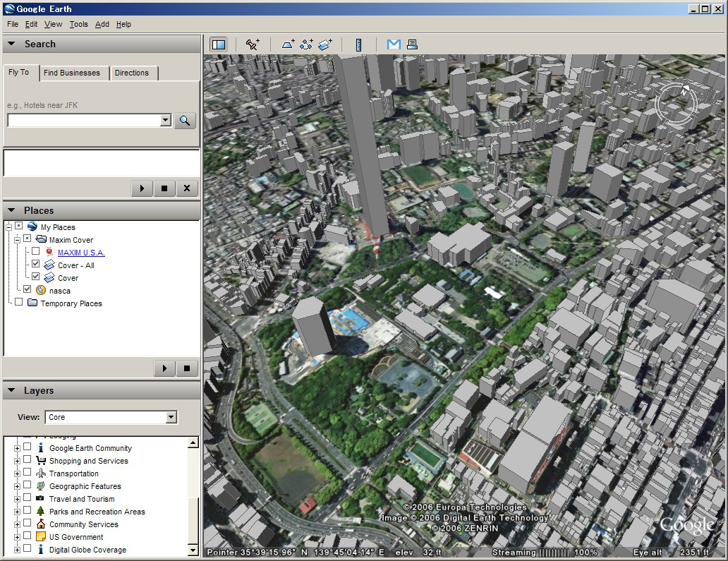Screen dimensions: 728x561
Task: Expand the Parks and Recreation Areas layer
Action: tap(17, 512)
